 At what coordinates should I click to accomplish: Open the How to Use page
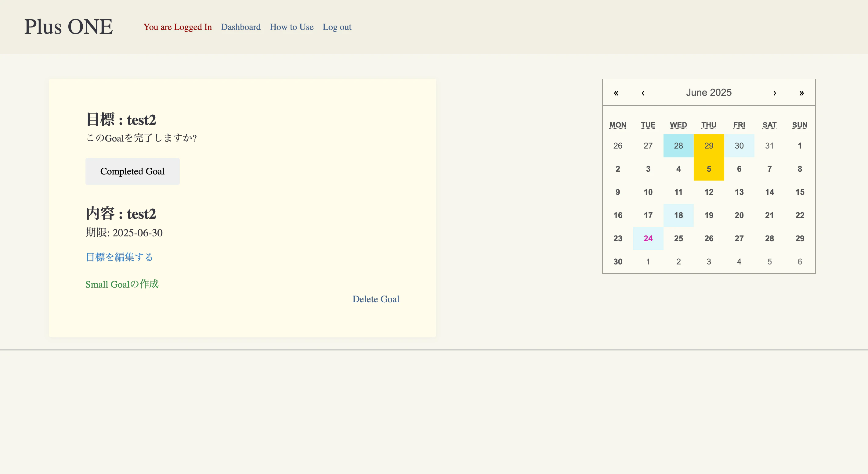pyautogui.click(x=291, y=27)
